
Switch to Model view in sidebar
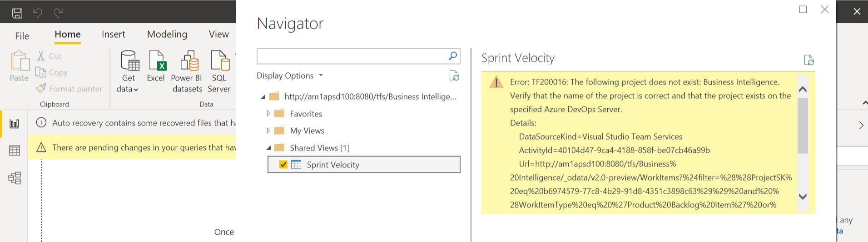[15, 178]
